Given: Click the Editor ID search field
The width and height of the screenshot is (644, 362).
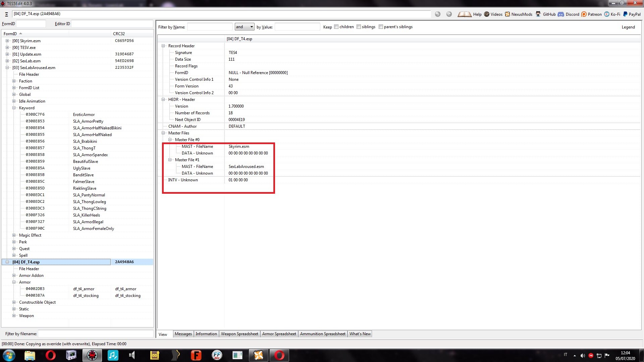Looking at the screenshot, I should click(x=112, y=24).
